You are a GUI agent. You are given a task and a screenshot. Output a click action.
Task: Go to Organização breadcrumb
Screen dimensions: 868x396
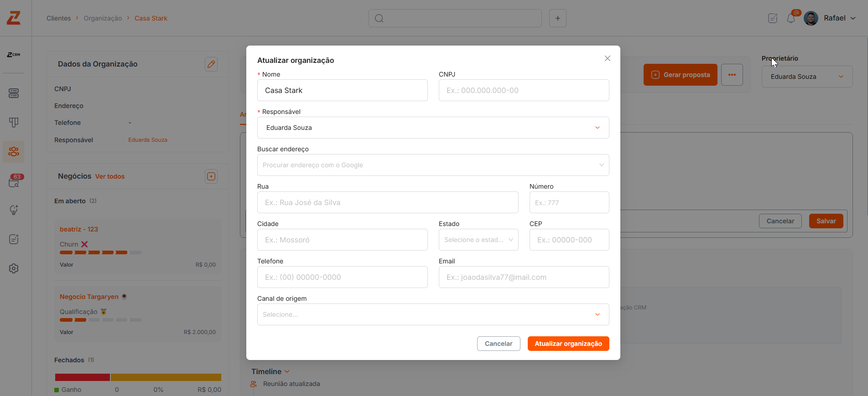103,18
